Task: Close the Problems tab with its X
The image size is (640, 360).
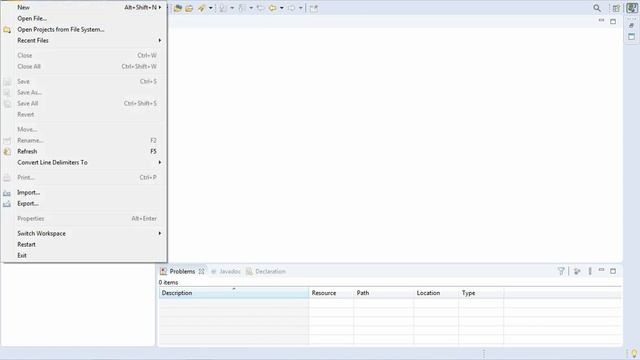Action: point(201,271)
